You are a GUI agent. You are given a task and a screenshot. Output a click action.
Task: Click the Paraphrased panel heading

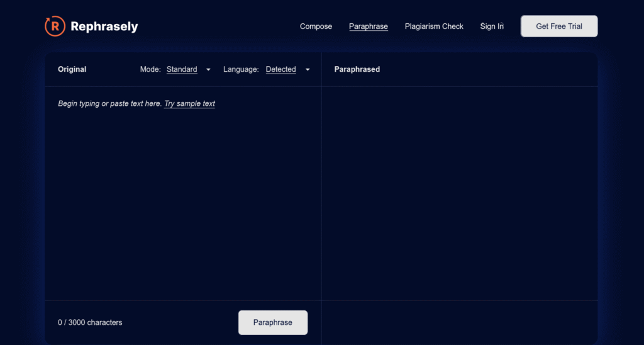tap(357, 69)
